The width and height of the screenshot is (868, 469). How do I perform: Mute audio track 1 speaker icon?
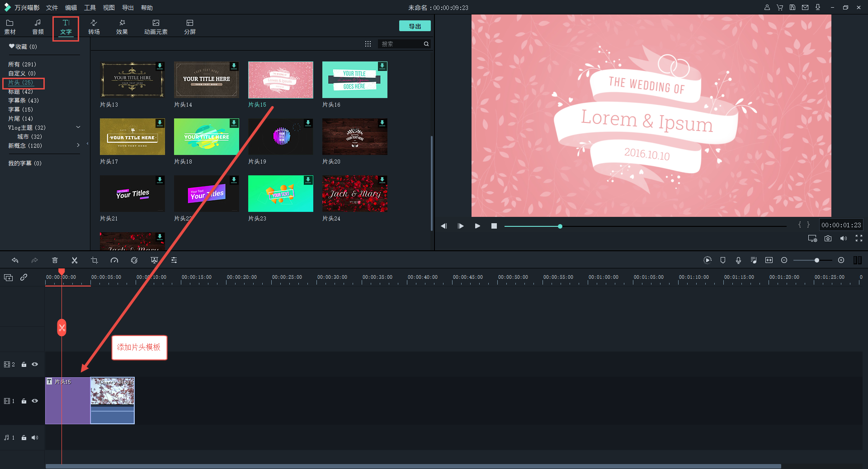click(x=35, y=437)
